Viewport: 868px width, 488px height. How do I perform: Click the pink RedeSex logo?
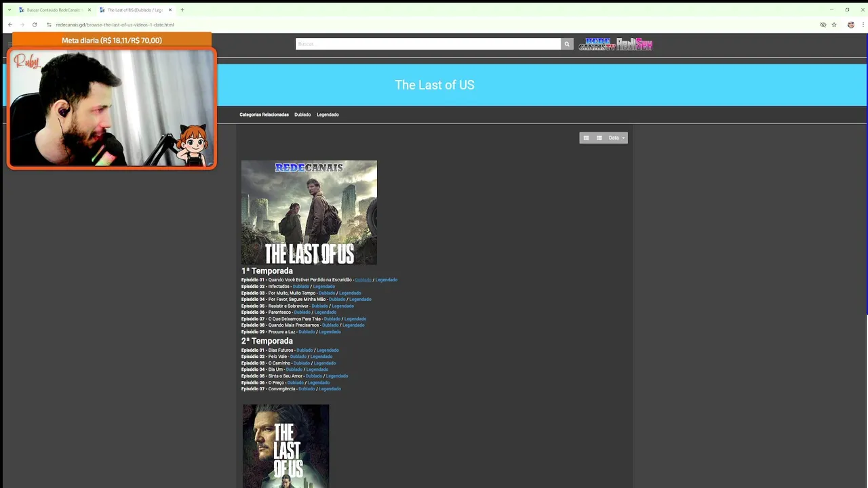coord(634,44)
